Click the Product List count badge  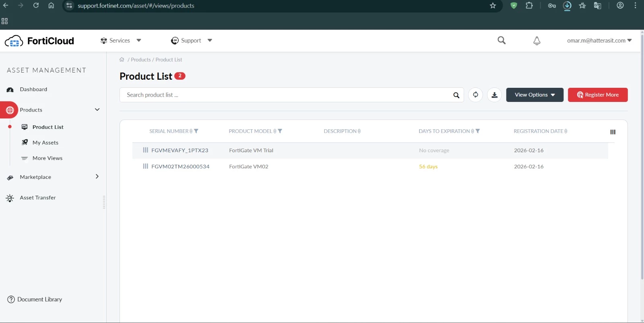coord(180,76)
